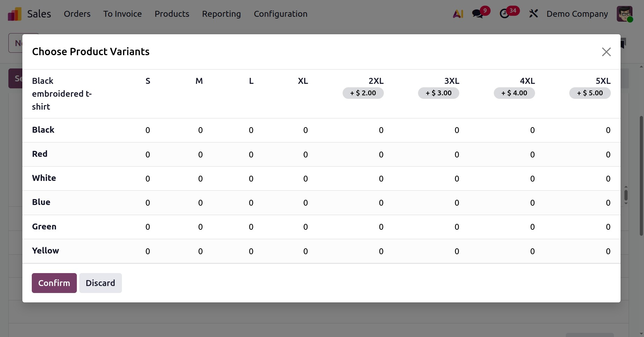Click the Black L quantity field
This screenshot has height=337, width=644.
(x=251, y=130)
